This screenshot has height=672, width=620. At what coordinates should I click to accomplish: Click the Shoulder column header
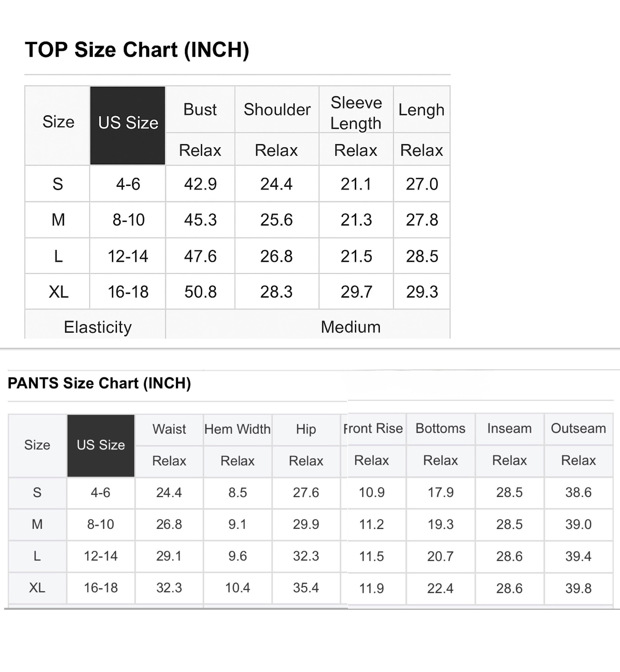click(277, 110)
